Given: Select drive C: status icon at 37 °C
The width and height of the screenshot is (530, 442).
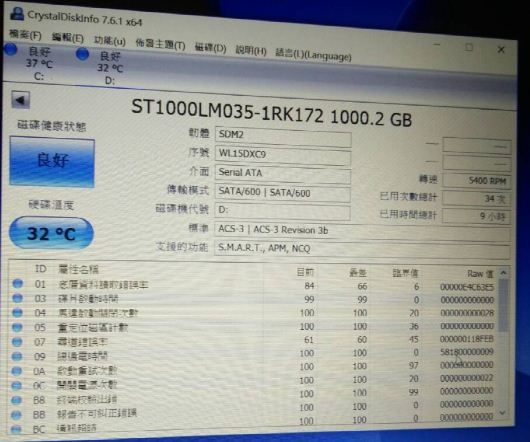Looking at the screenshot, I should 11,50.
